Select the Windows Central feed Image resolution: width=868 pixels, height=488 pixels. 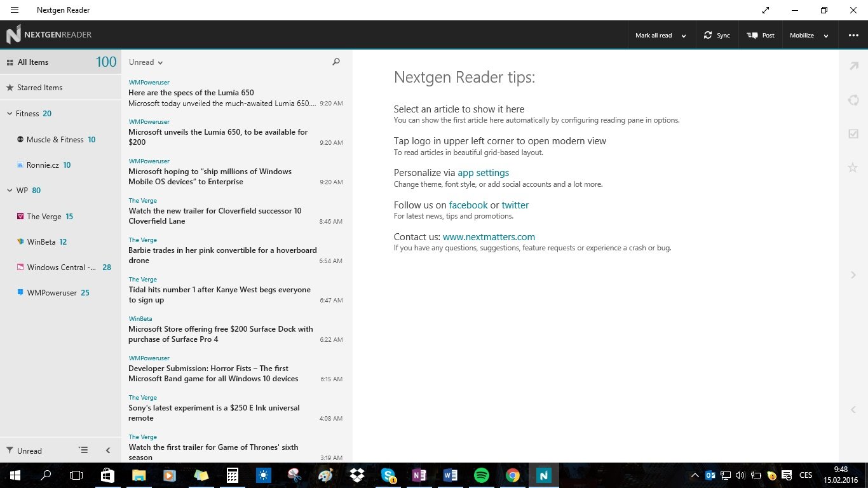[x=60, y=267]
